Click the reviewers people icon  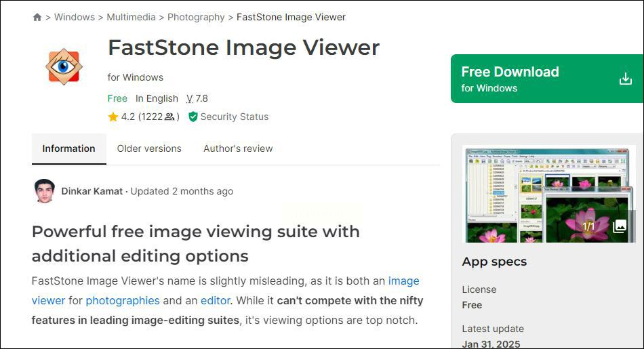pos(169,117)
